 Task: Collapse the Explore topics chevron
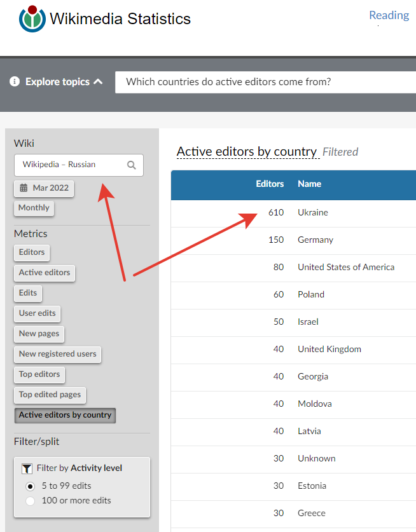pos(98,82)
